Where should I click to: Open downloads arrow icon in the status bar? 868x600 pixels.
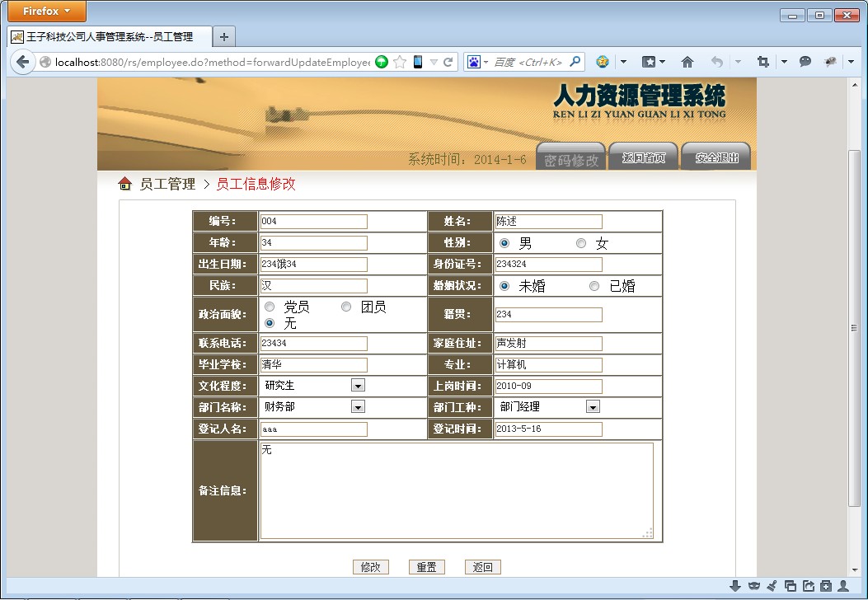point(735,586)
